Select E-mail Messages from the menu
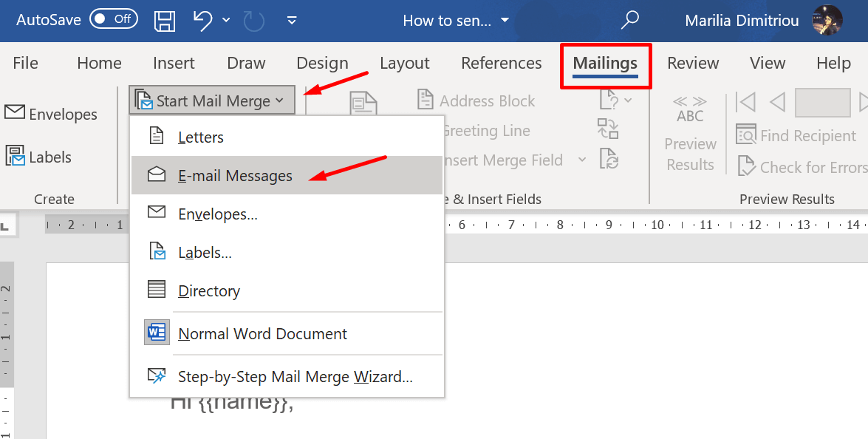 [235, 176]
